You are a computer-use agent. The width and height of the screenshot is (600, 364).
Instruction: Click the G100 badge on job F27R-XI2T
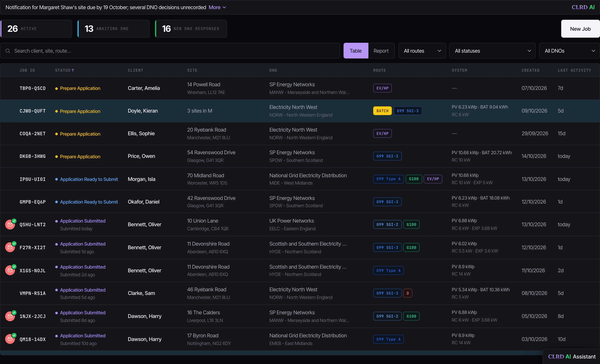411,247
